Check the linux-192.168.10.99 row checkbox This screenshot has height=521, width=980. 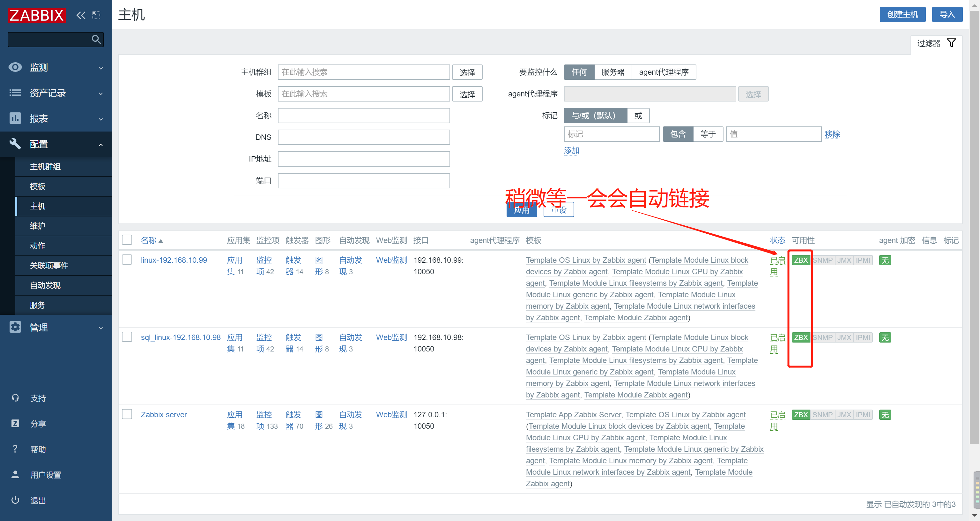pos(127,259)
